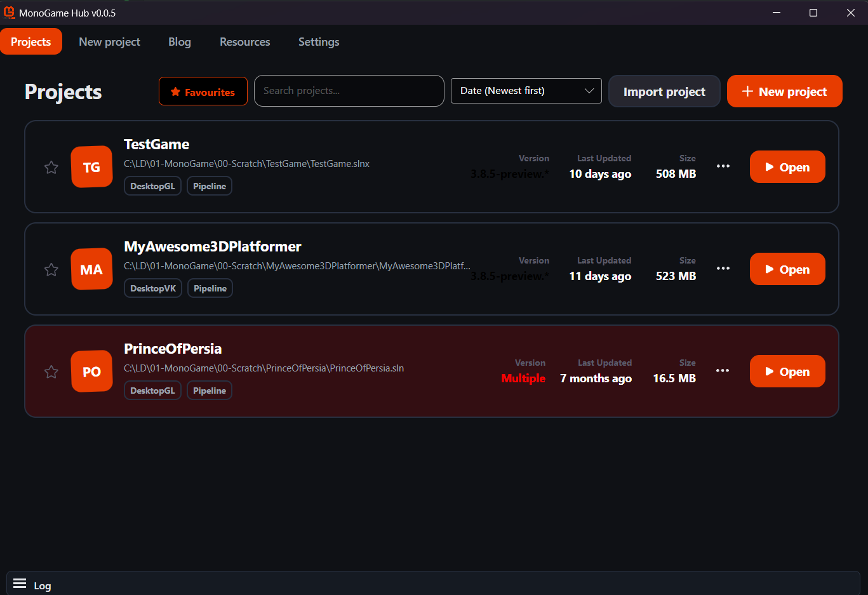Click the red Multiple version label

pos(523,378)
